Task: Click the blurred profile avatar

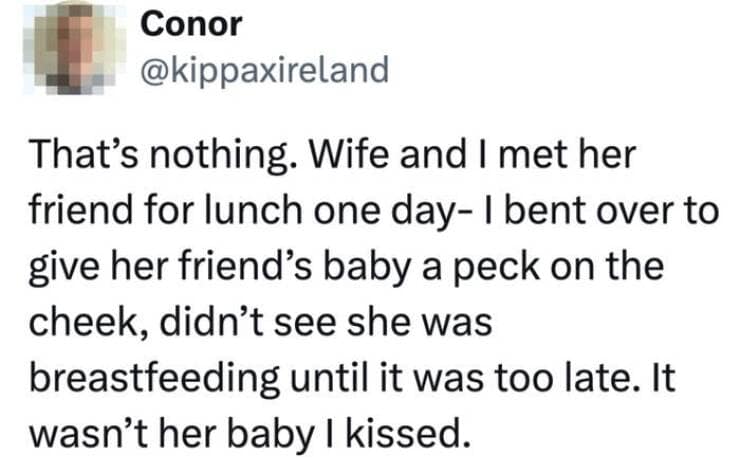Action: coord(76,45)
